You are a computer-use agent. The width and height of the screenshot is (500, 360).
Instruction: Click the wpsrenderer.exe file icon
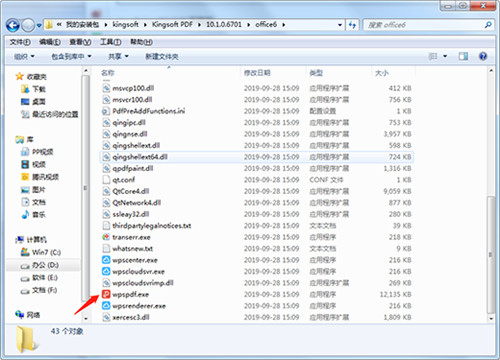point(106,306)
